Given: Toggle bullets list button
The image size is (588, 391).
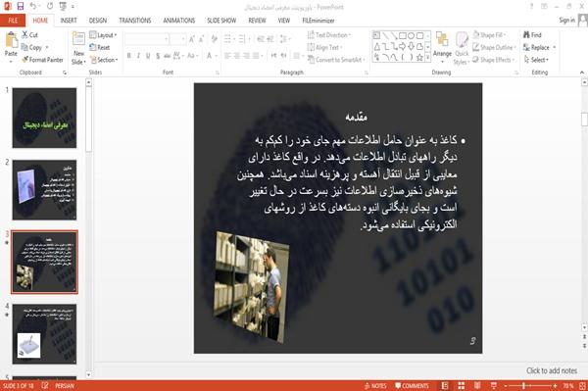Looking at the screenshot, I should coord(227,38).
